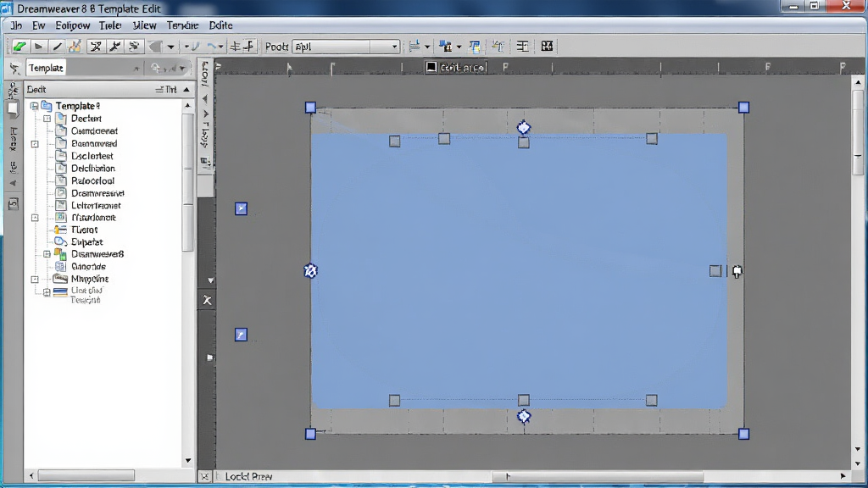Click the gray wedge toolbar icon

156,47
